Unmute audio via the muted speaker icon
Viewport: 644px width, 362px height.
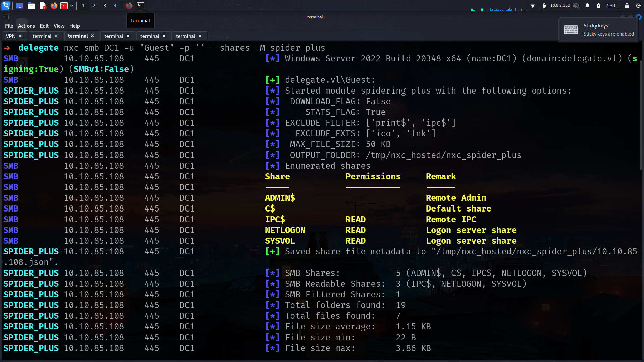click(x=576, y=6)
